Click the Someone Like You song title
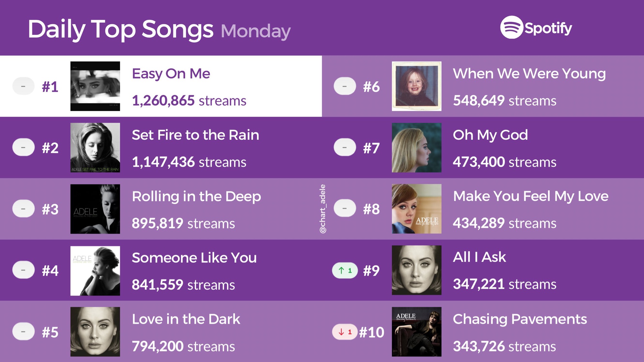This screenshot has width=644, height=362. pos(194,258)
